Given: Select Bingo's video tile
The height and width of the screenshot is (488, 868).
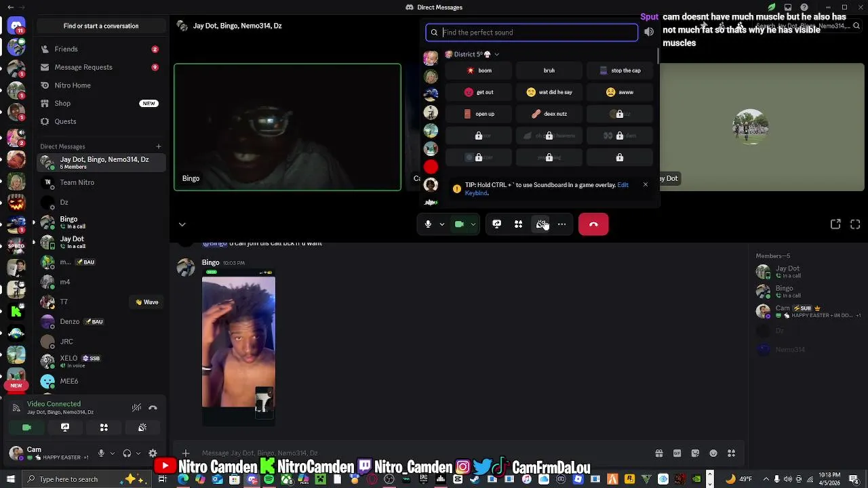Looking at the screenshot, I should click(288, 127).
